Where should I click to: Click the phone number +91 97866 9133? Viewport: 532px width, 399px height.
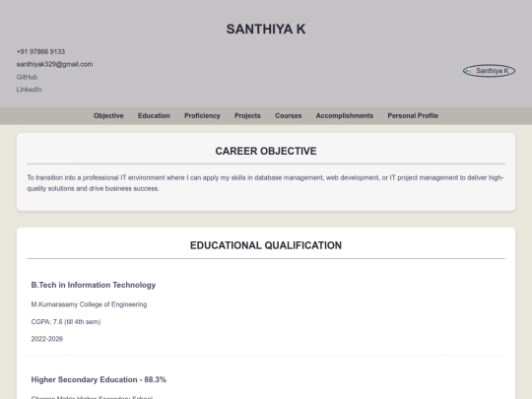click(x=40, y=51)
